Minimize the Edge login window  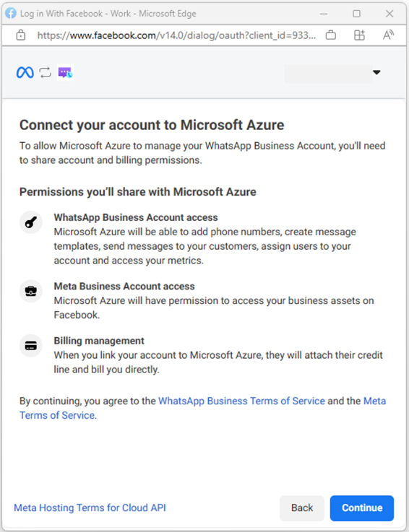324,14
